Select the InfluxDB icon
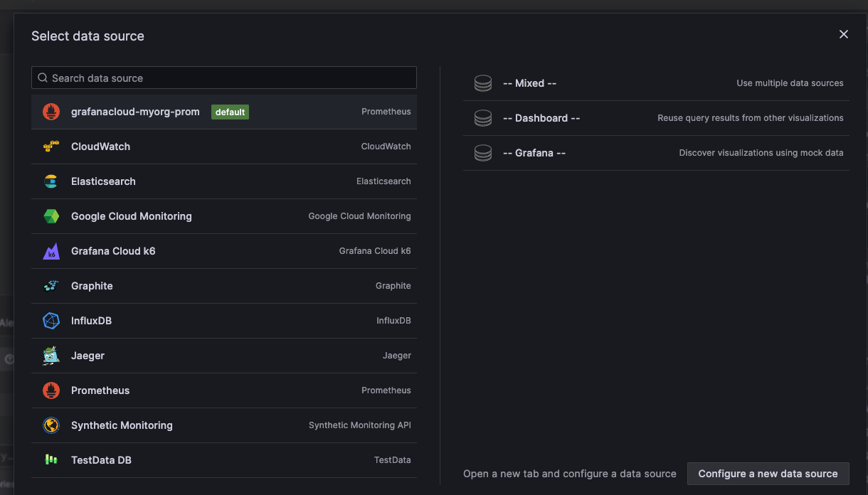This screenshot has height=495, width=868. (51, 321)
